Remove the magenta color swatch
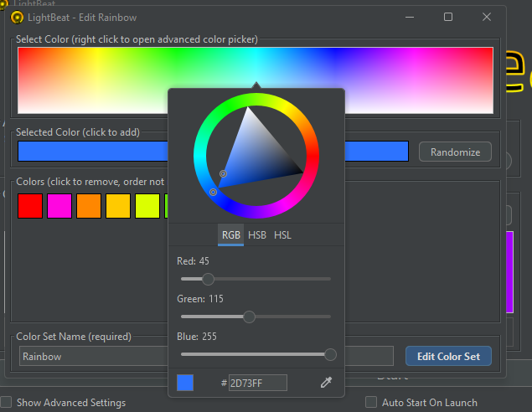 point(59,205)
